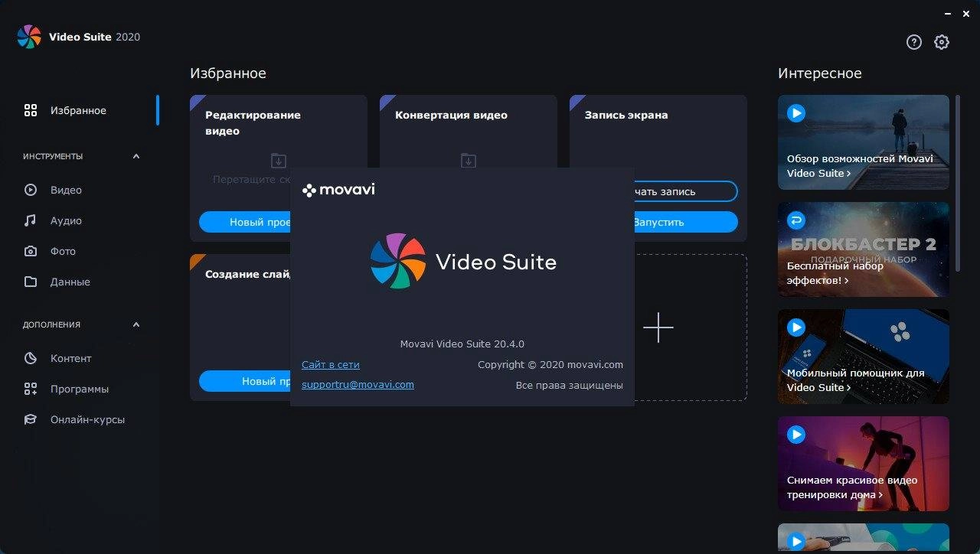This screenshot has width=980, height=554.
Task: Click the Данные folder icon
Action: [31, 282]
